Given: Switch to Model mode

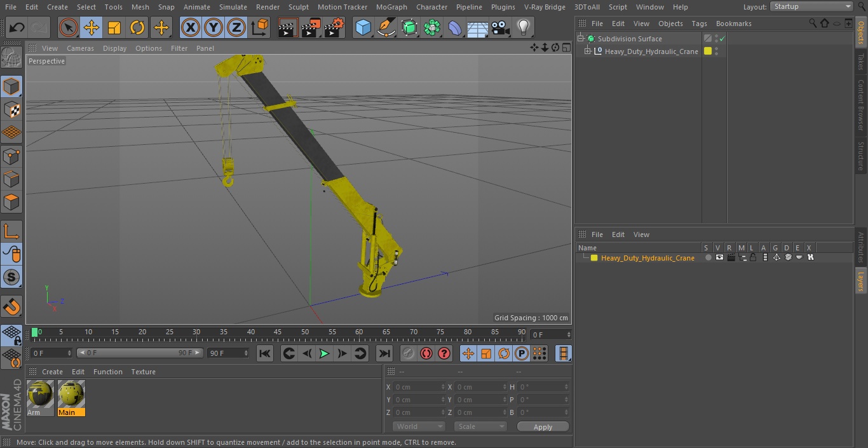Looking at the screenshot, I should [x=11, y=86].
